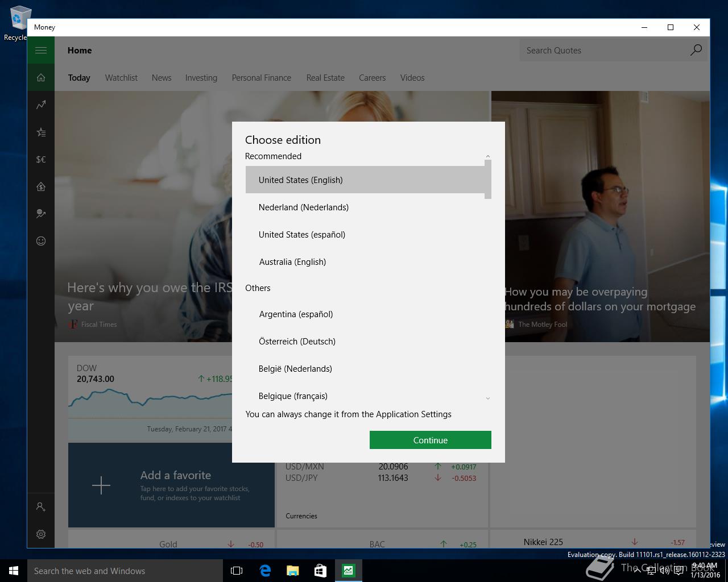This screenshot has height=582, width=728.
Task: Open Task View on the taskbar
Action: click(237, 571)
